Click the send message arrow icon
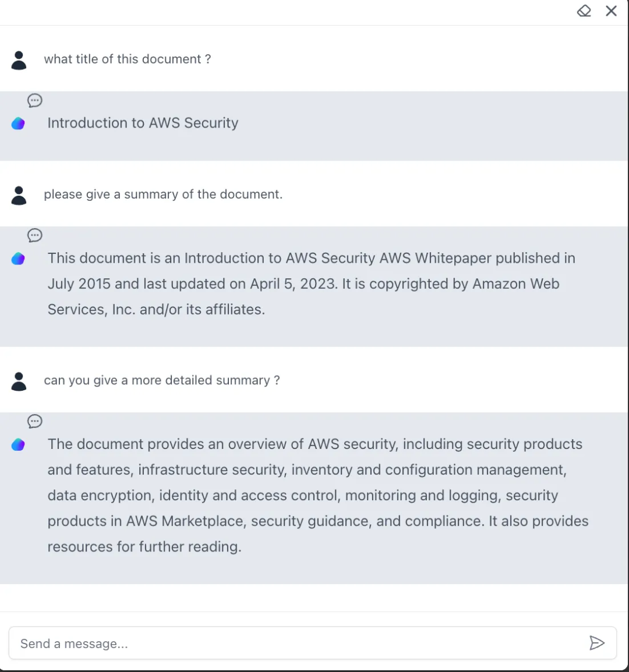 pos(597,643)
